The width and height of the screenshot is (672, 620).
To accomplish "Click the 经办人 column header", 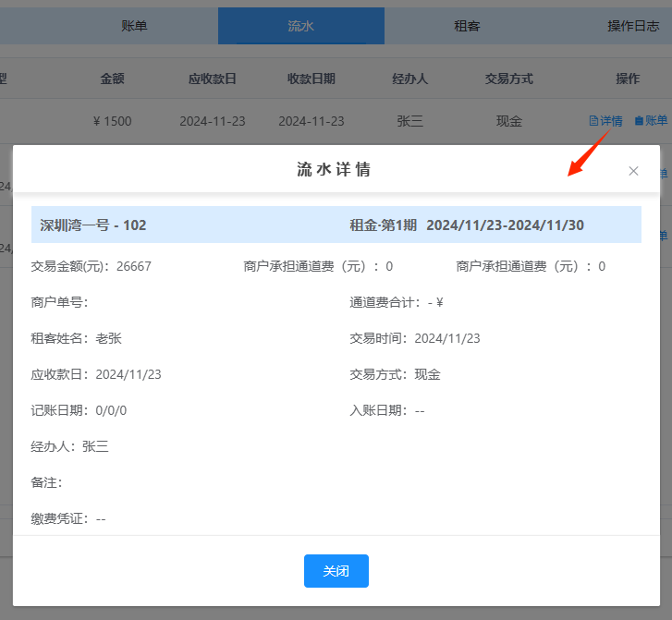I will click(x=409, y=79).
